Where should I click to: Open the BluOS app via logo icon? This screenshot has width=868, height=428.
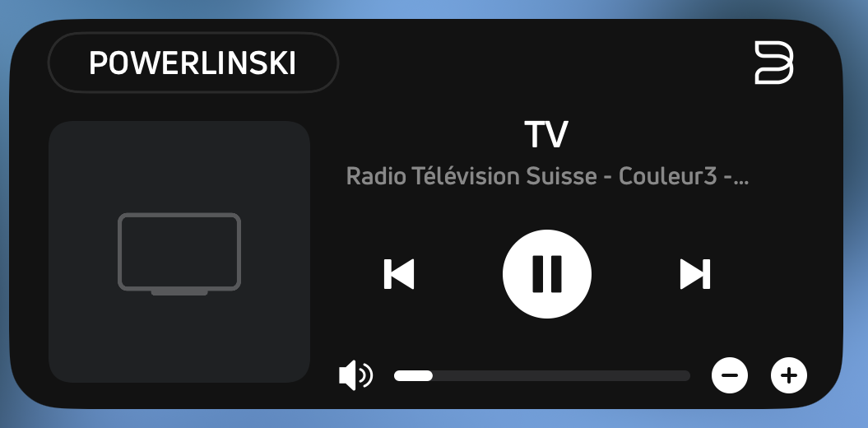click(774, 63)
